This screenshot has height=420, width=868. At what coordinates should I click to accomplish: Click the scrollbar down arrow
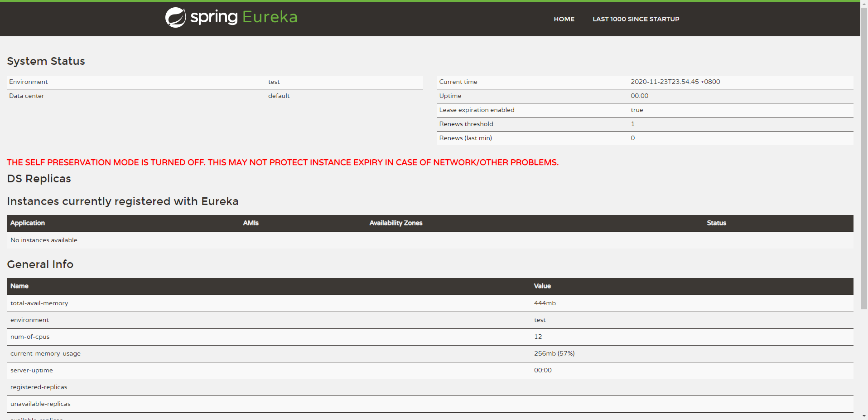864,416
